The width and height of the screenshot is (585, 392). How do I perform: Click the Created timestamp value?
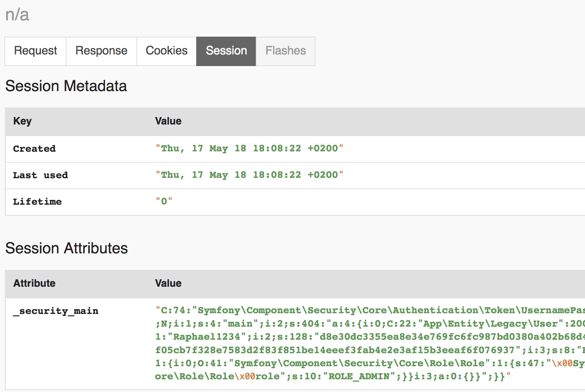(x=249, y=148)
